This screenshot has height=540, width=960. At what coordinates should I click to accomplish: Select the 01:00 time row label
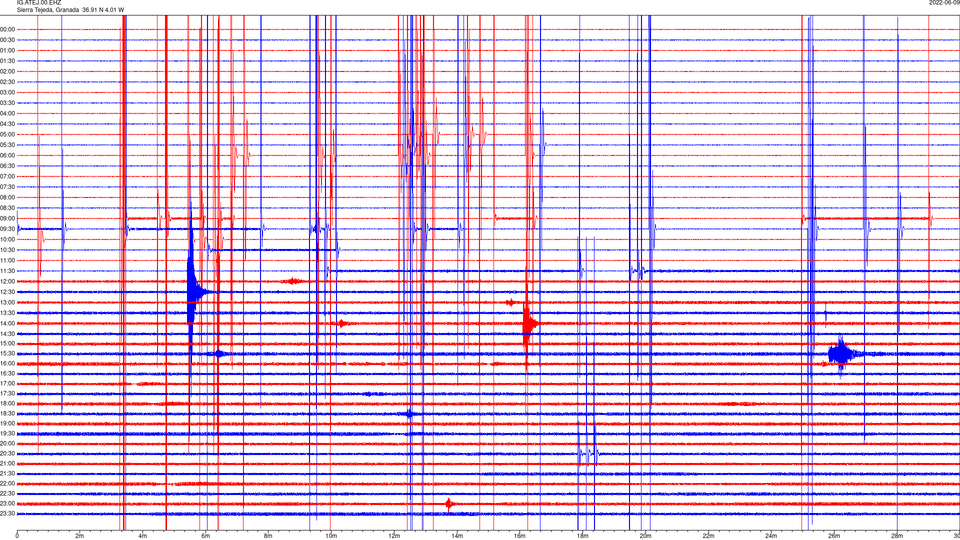[x=8, y=50]
